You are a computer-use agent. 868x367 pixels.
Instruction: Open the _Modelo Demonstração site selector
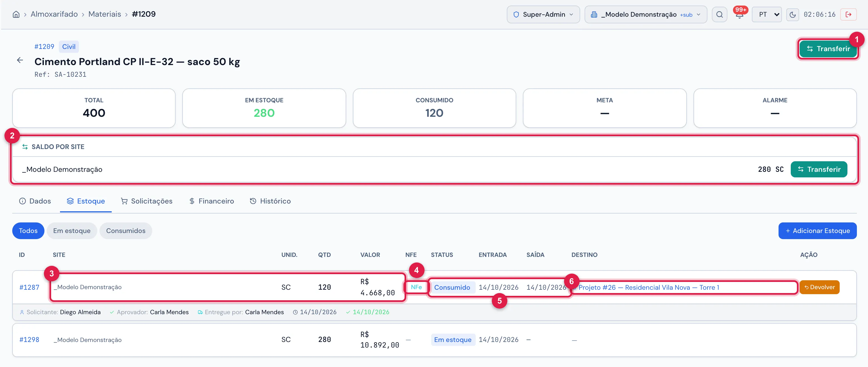646,14
